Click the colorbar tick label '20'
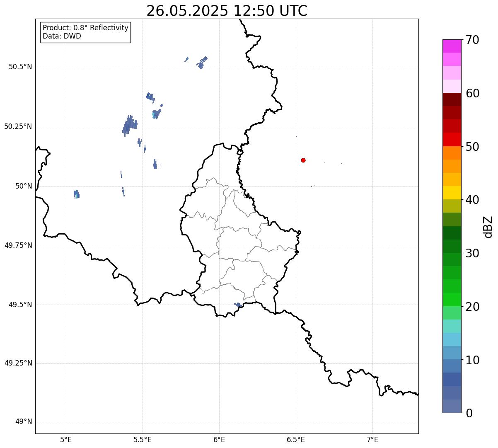This screenshot has width=498, height=448. (472, 307)
